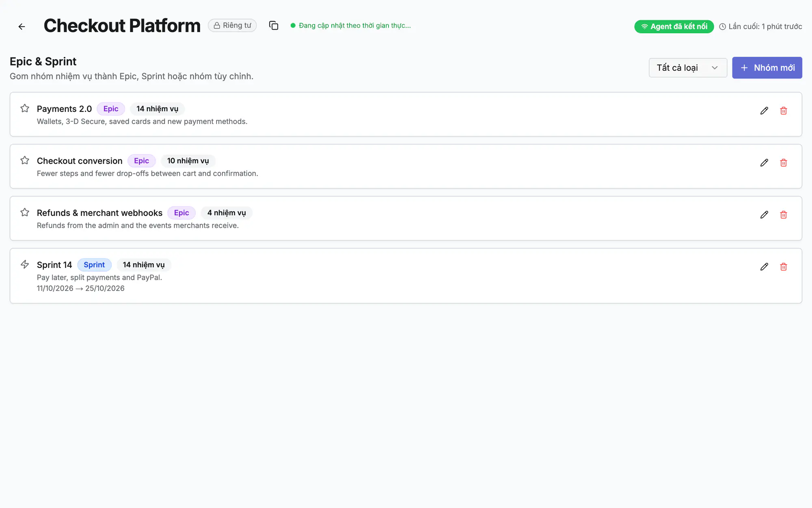Edit the Sprint 14 group
The height and width of the screenshot is (508, 812).
[x=764, y=267]
